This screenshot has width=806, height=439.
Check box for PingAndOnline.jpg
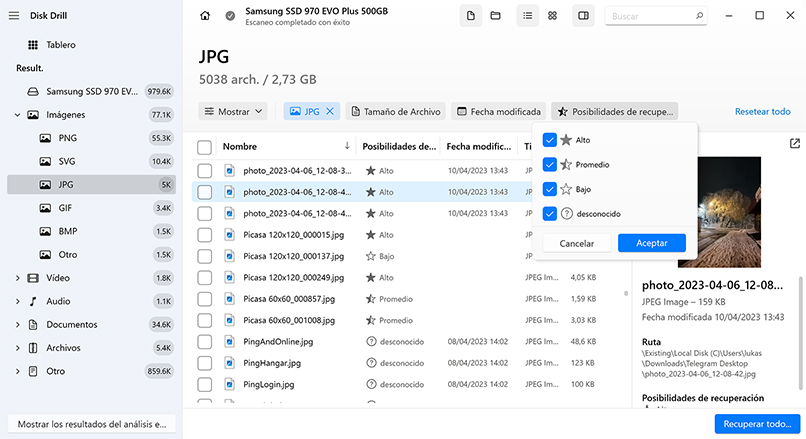[x=205, y=342]
